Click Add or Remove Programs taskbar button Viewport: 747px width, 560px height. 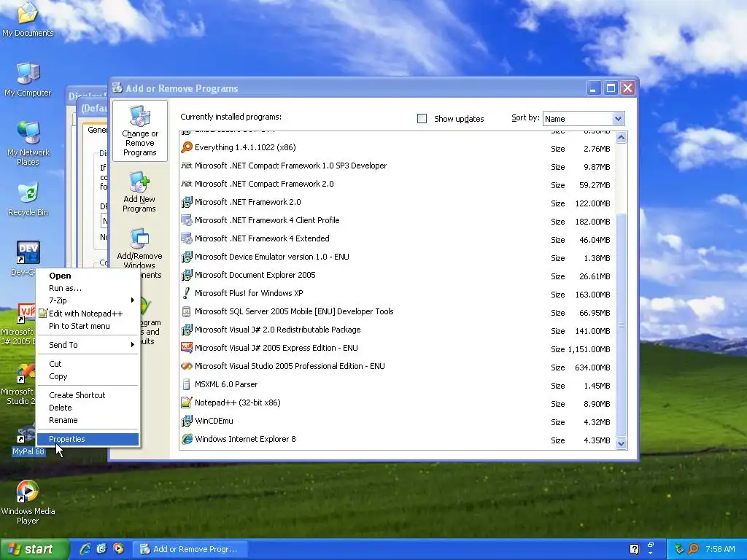click(190, 549)
